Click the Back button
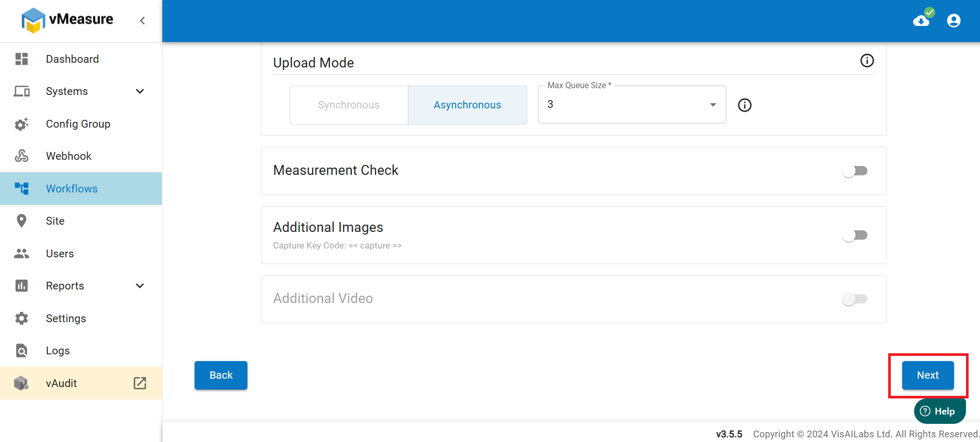The image size is (980, 442). [221, 375]
